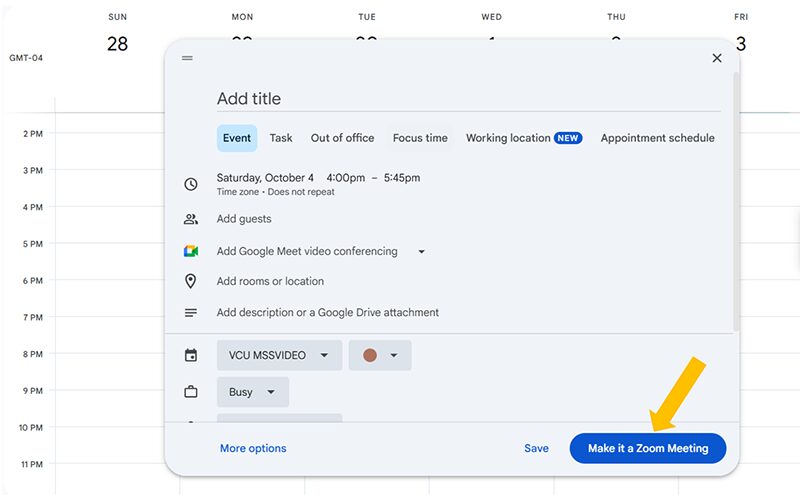Click the briefcase icon beside Busy

[191, 392]
